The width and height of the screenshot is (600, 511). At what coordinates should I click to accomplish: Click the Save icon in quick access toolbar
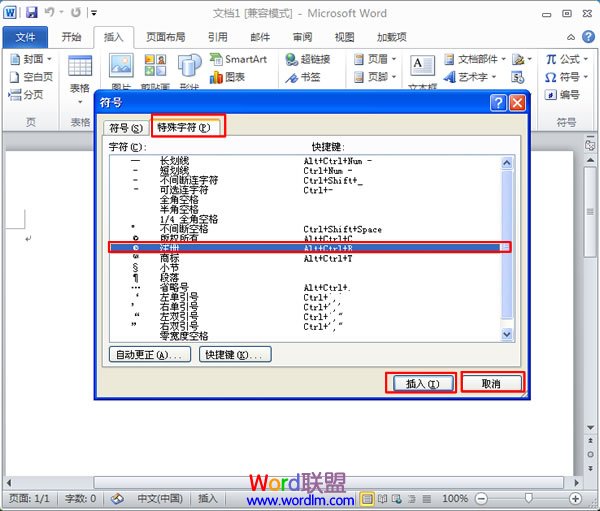tap(32, 12)
